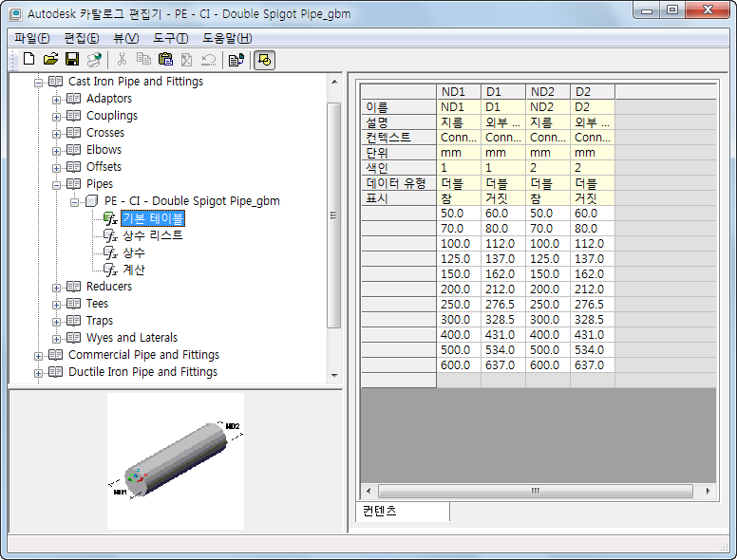Click the table horizontal scroll left arrow
737x560 pixels.
click(368, 491)
